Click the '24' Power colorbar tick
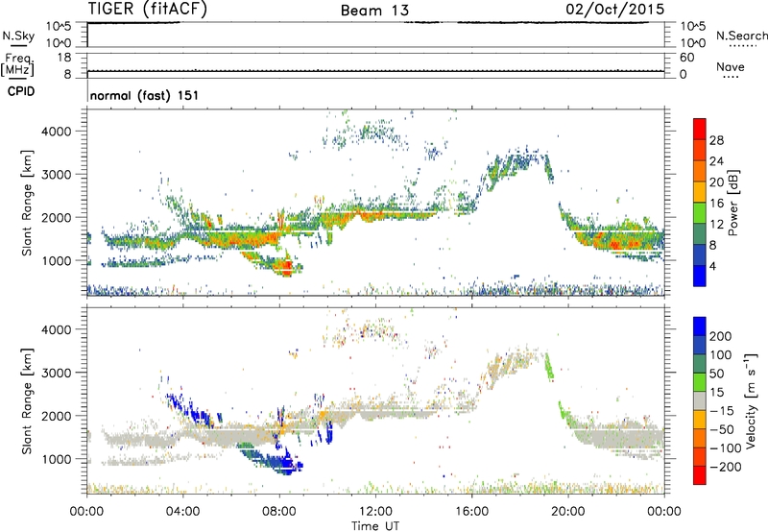Screen dimensions: 768x532 pos(716,161)
